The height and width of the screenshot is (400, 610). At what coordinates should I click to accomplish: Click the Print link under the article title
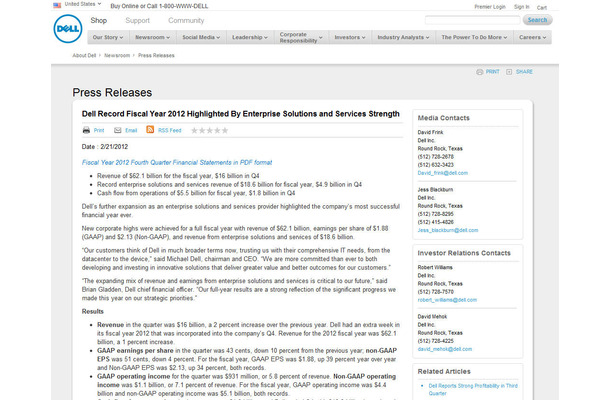click(x=99, y=131)
